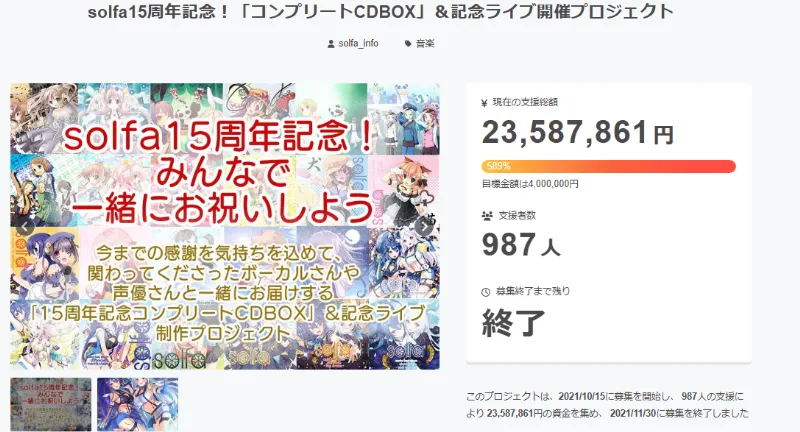800x432 pixels.
Task: Click the 23,587,861円 total amount
Action: pos(578,133)
